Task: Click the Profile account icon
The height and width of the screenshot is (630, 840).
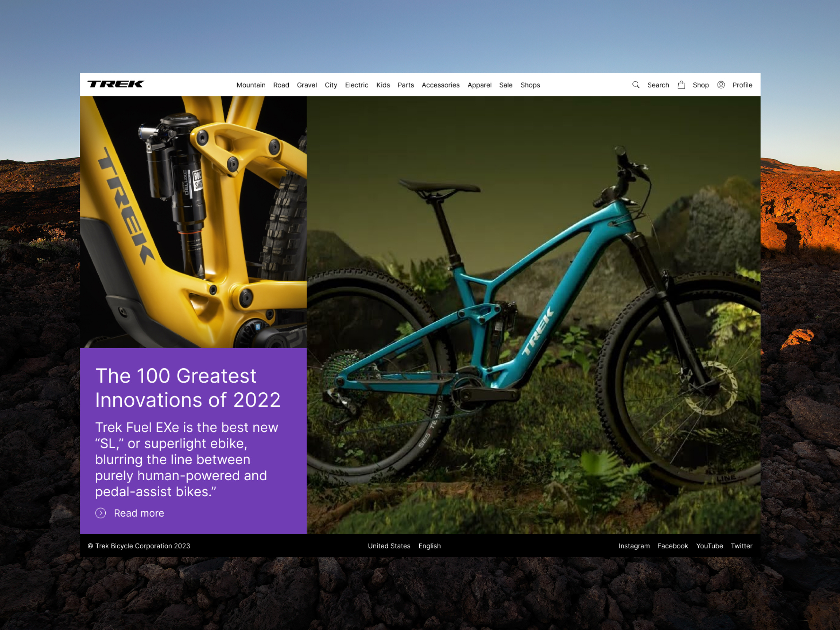Action: (x=722, y=84)
